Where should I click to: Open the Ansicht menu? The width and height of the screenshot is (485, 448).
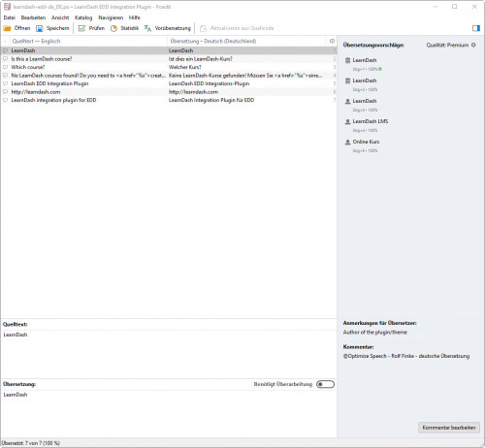tap(60, 17)
